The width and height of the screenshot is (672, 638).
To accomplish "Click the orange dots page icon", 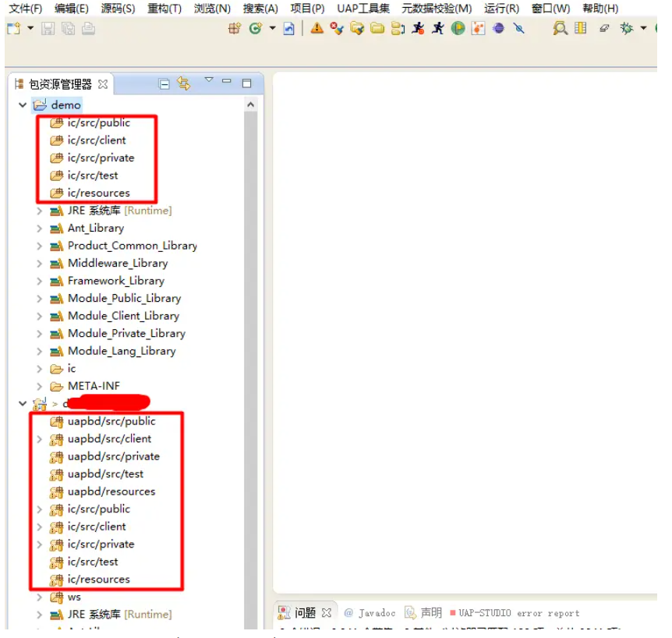I will pyautogui.click(x=479, y=29).
